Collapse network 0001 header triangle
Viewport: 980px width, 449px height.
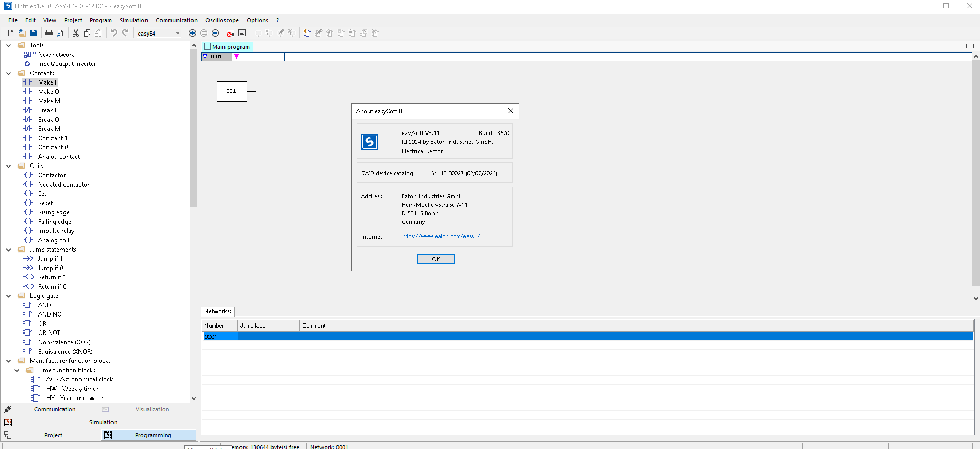205,57
